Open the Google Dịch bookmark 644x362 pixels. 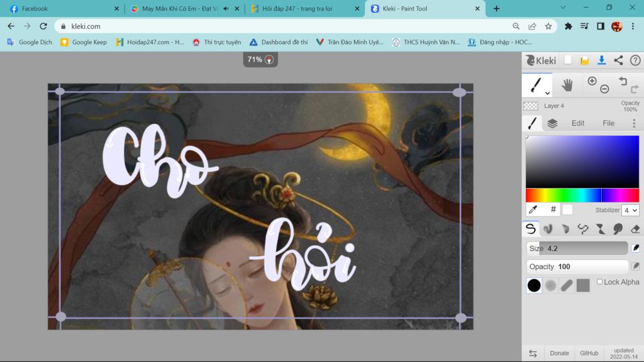30,42
